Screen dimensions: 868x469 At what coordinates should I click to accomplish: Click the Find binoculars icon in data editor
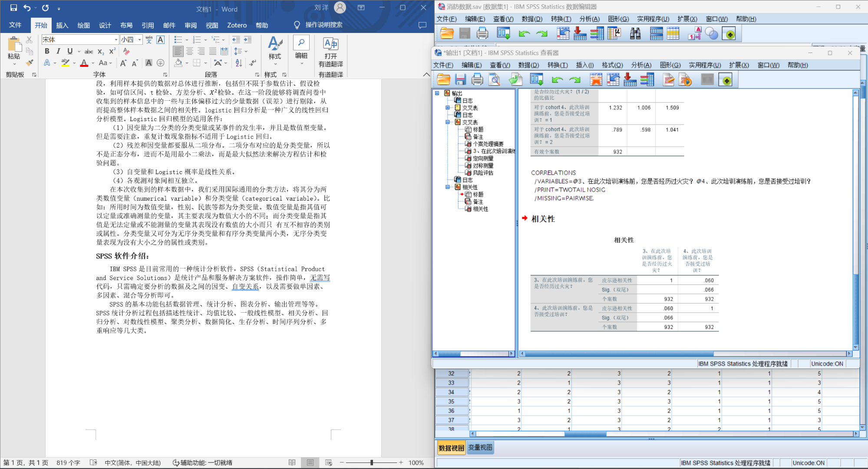pos(635,33)
